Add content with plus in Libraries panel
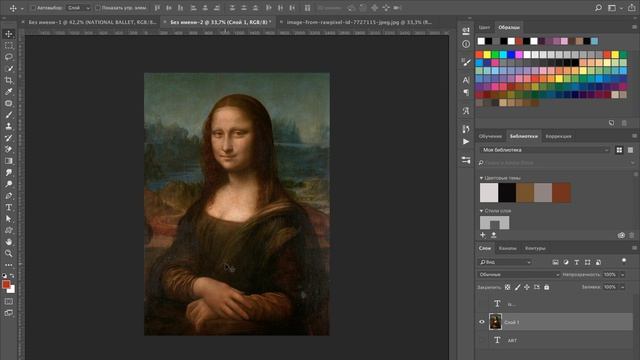 coord(483,235)
